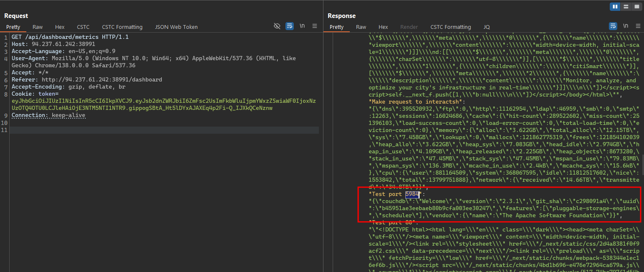The height and width of the screenshot is (272, 644).
Task: Click the Referer header line
Action: (x=87, y=79)
